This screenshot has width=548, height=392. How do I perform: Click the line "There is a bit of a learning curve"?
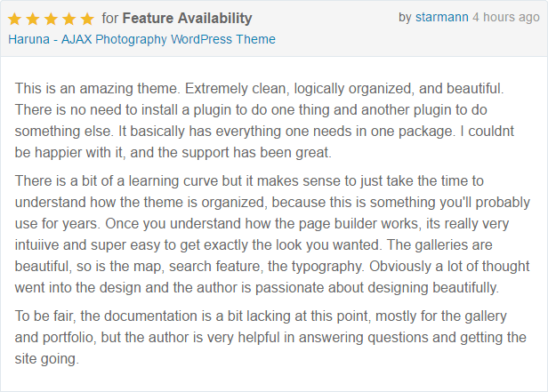[x=249, y=181]
